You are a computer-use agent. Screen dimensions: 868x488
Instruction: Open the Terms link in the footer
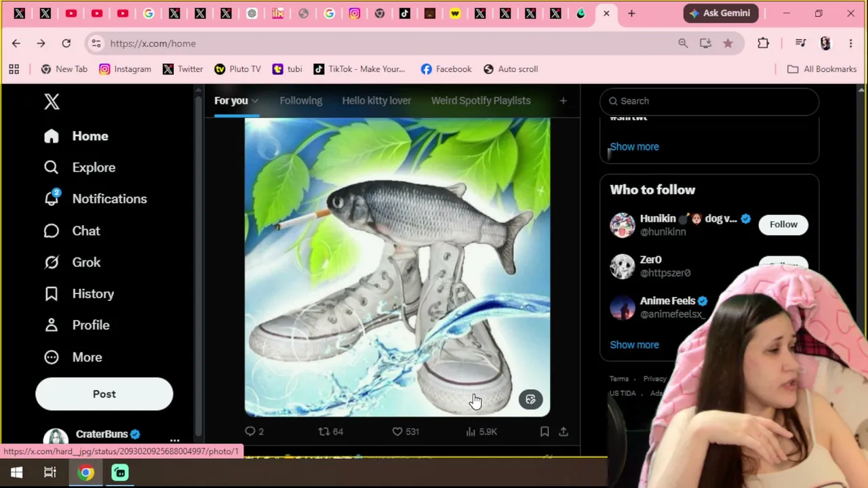(619, 379)
